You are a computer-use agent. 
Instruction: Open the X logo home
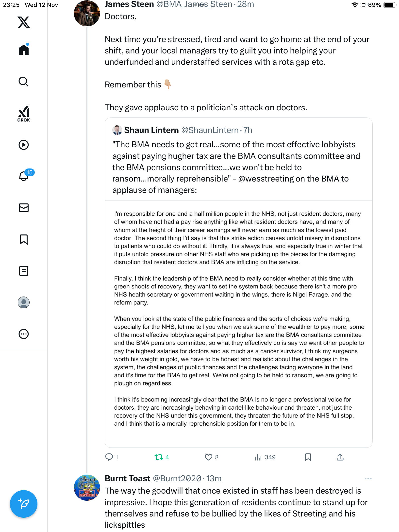click(24, 22)
